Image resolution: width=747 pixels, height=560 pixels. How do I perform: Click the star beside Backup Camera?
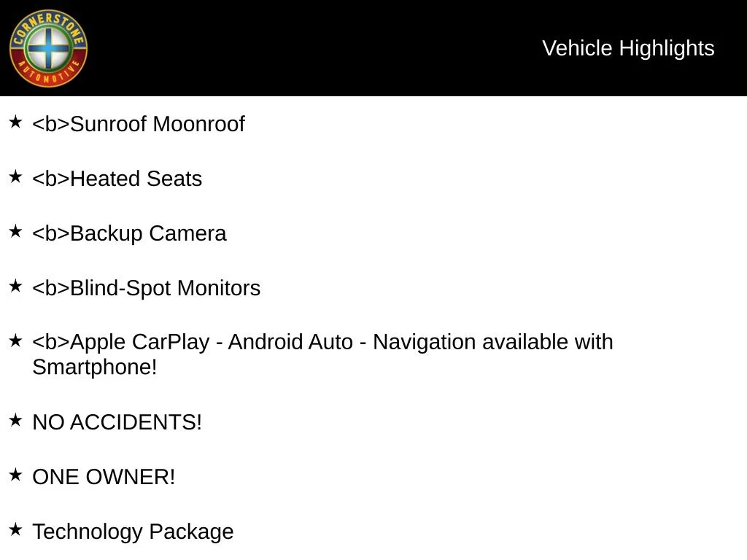(16, 231)
